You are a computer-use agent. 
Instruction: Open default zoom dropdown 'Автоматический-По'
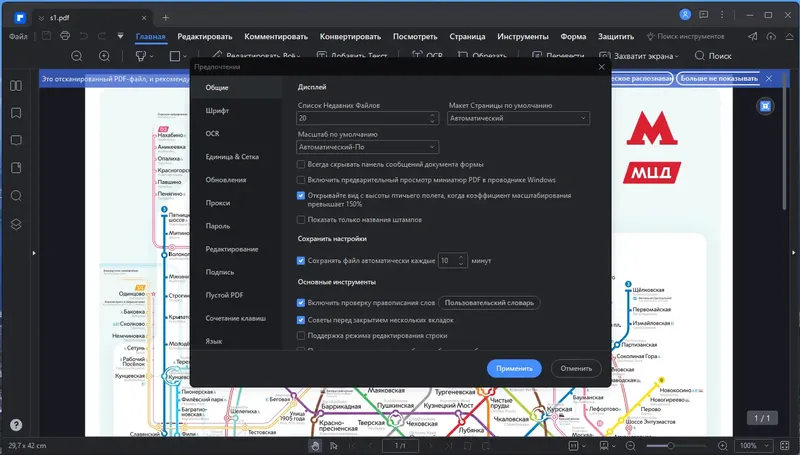pos(367,147)
